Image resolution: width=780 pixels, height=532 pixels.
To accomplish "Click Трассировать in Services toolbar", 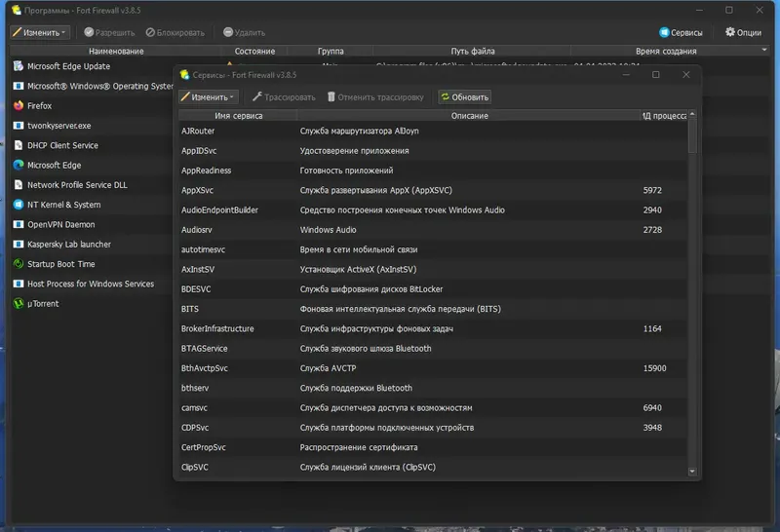I will click(284, 97).
